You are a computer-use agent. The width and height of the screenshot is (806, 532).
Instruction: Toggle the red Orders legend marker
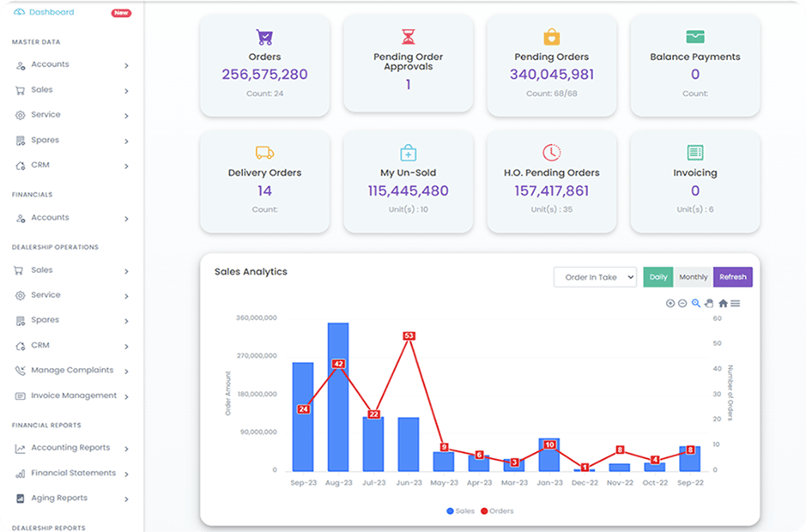484,511
